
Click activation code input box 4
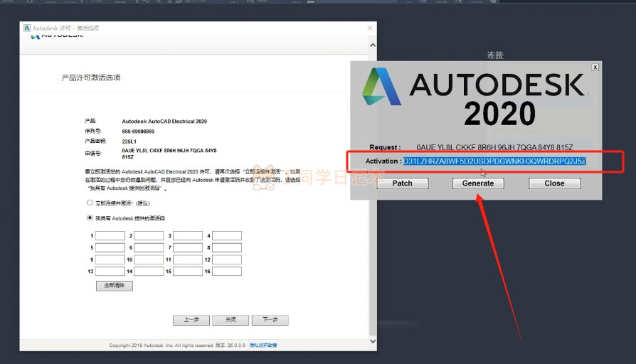click(227, 236)
